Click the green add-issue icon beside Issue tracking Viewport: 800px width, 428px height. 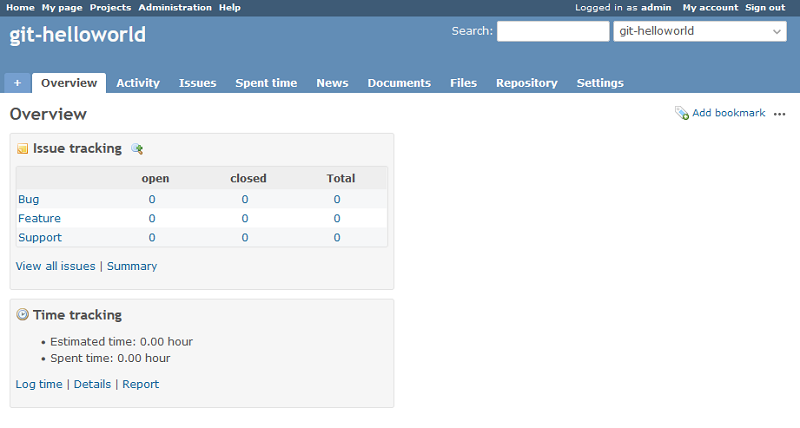(x=137, y=149)
